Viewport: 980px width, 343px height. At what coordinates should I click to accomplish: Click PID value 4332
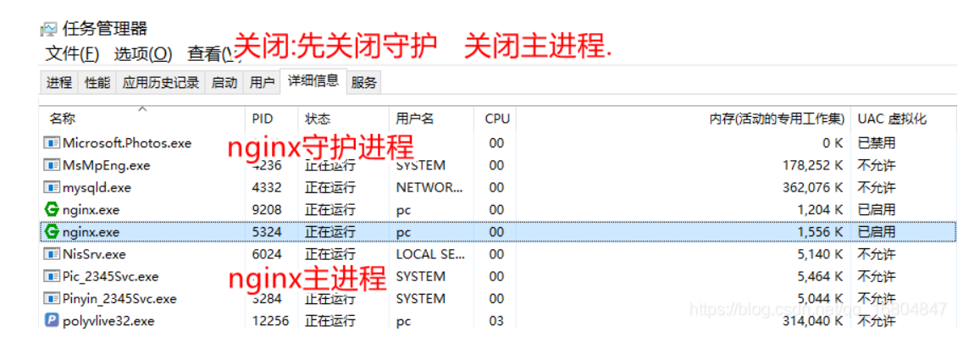267,187
